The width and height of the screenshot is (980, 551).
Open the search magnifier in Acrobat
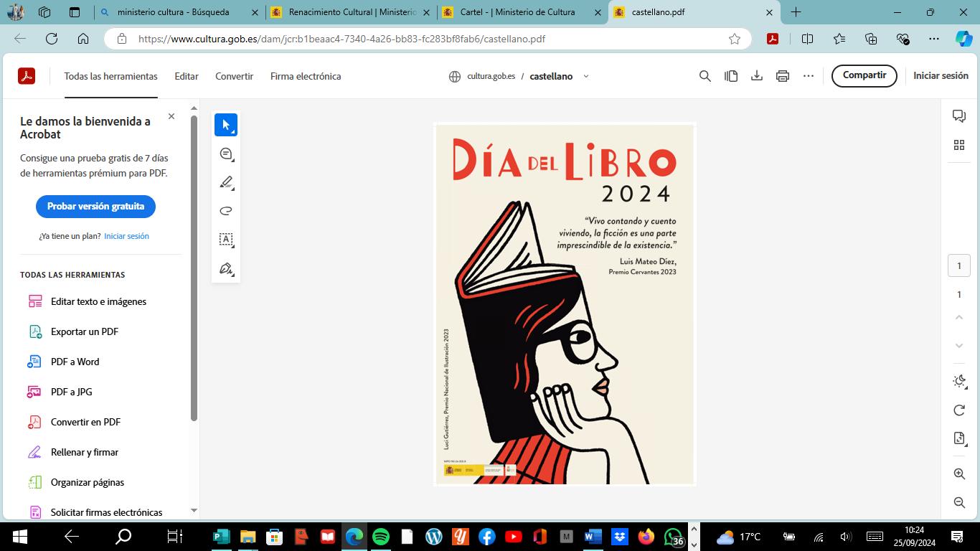pos(705,76)
